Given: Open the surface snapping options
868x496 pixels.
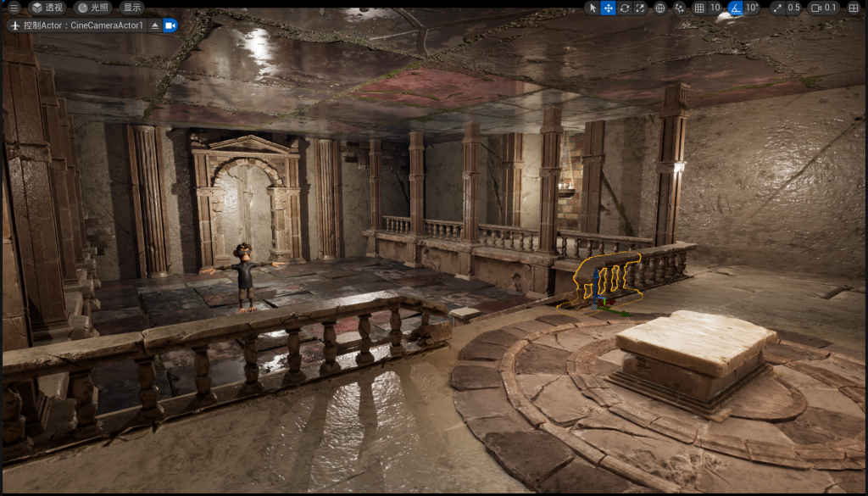Looking at the screenshot, I should (x=680, y=8).
